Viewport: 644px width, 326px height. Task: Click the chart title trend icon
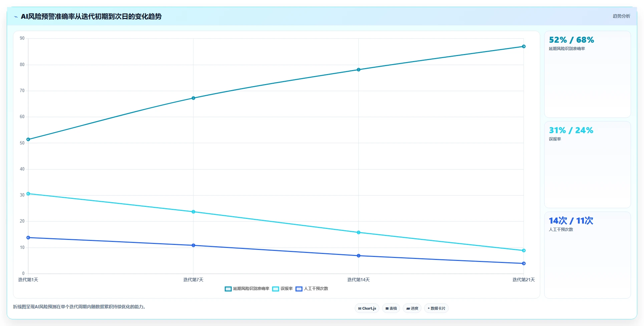pos(16,17)
